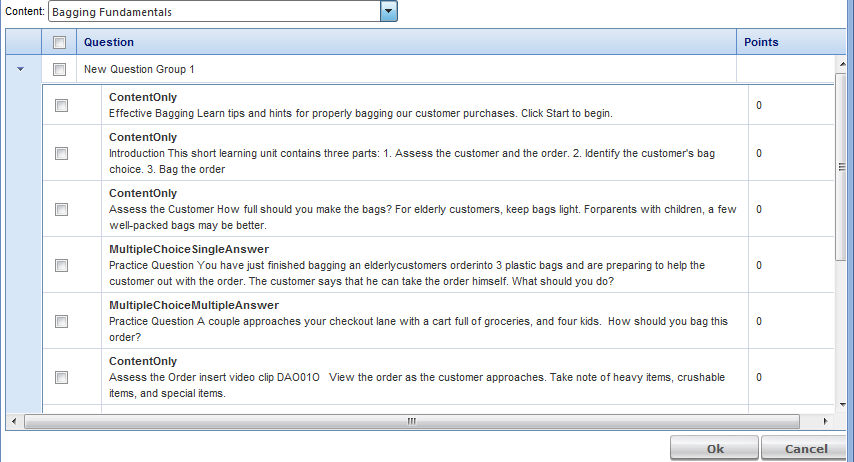Click the MultipleChoiceMultipleAnswer type heading
Viewport: 854px width, 462px height.
(194, 305)
